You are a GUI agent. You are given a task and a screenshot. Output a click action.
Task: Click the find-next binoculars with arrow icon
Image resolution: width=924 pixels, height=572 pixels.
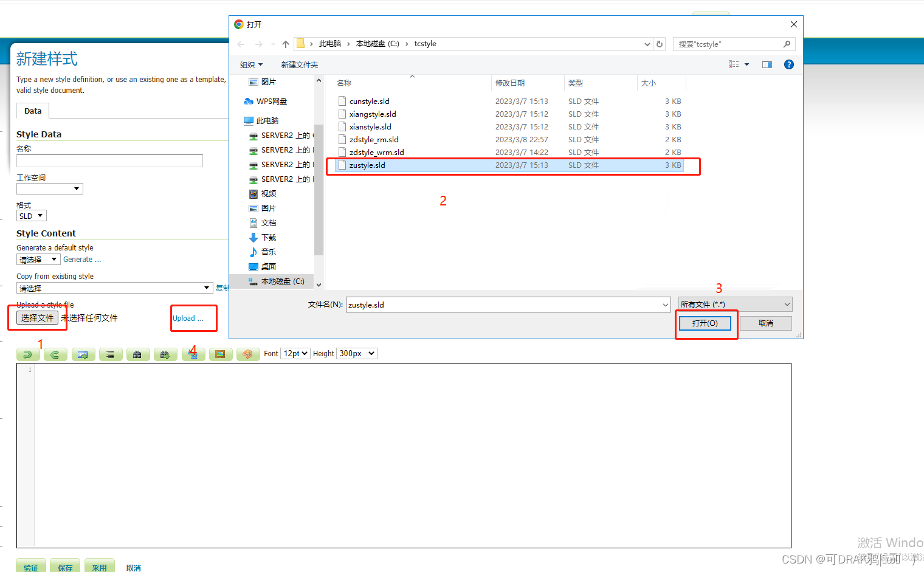tap(165, 354)
